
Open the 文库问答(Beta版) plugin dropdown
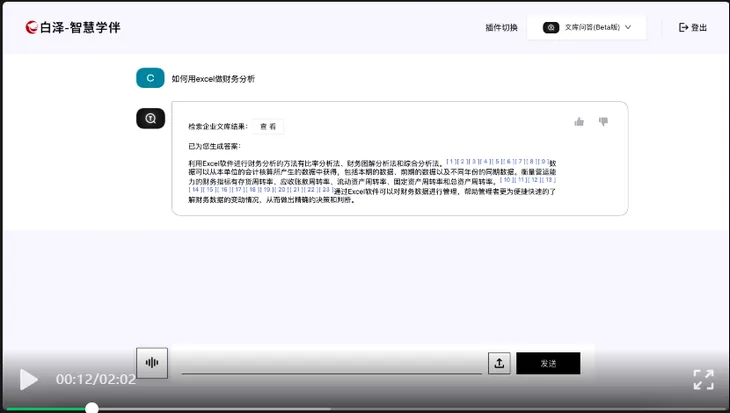click(587, 27)
